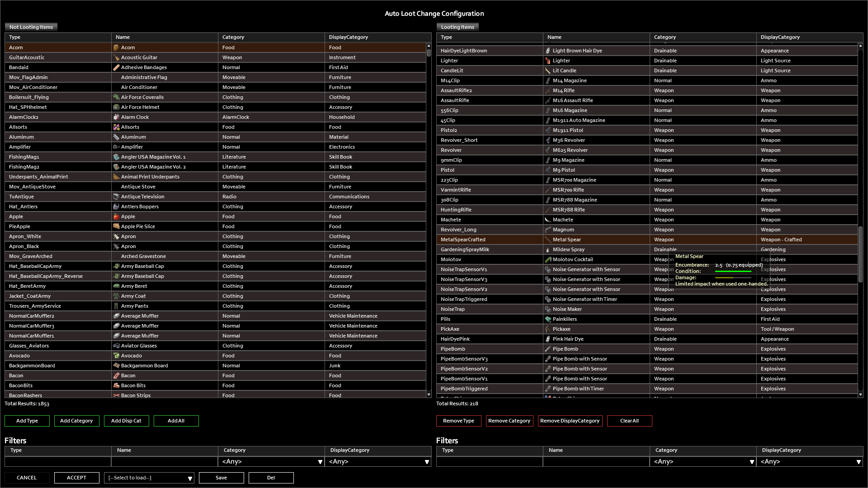Open the right DisplayCategory filter dropdown
868x488 pixels.
(810, 461)
